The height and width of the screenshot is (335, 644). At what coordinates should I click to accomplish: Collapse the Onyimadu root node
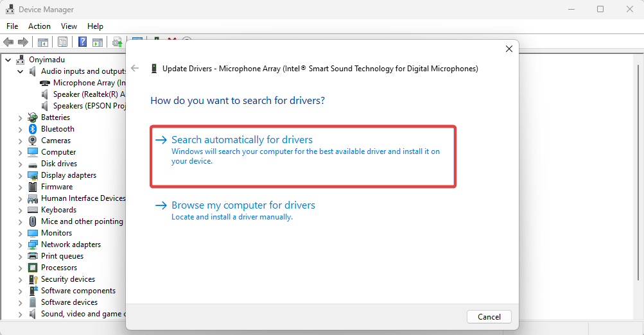(x=8, y=60)
